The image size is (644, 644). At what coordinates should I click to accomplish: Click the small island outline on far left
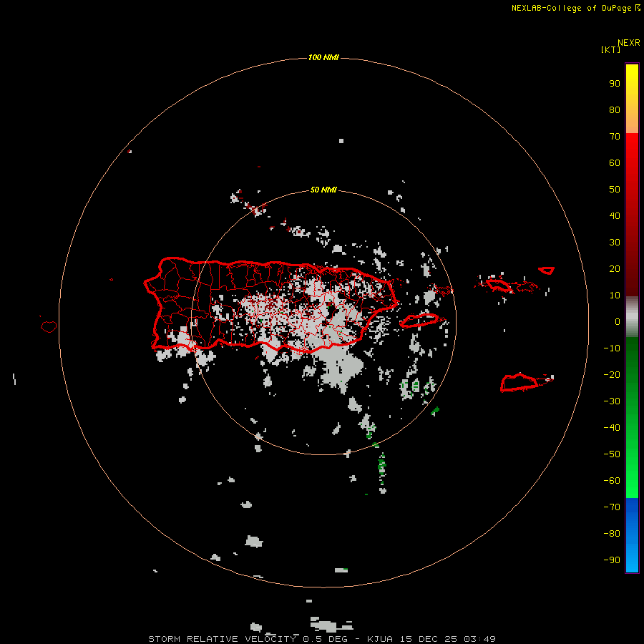[49, 326]
